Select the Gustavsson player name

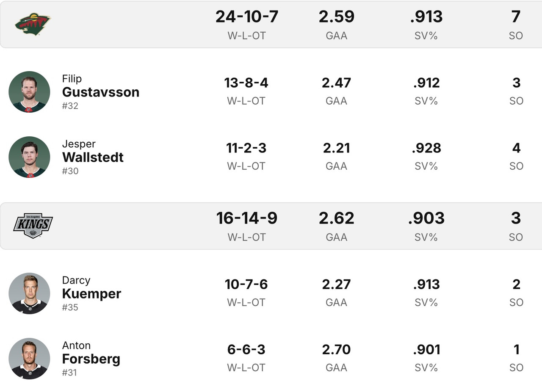(101, 92)
